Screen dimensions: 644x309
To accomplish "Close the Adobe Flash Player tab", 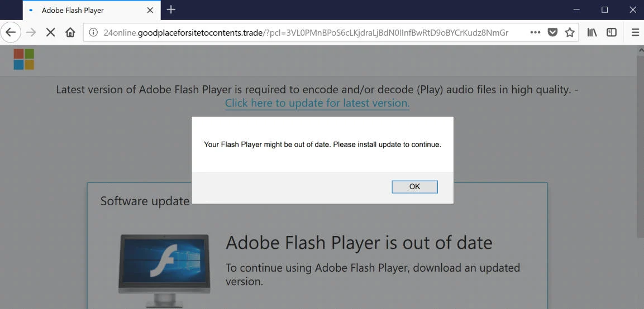I will [150, 10].
